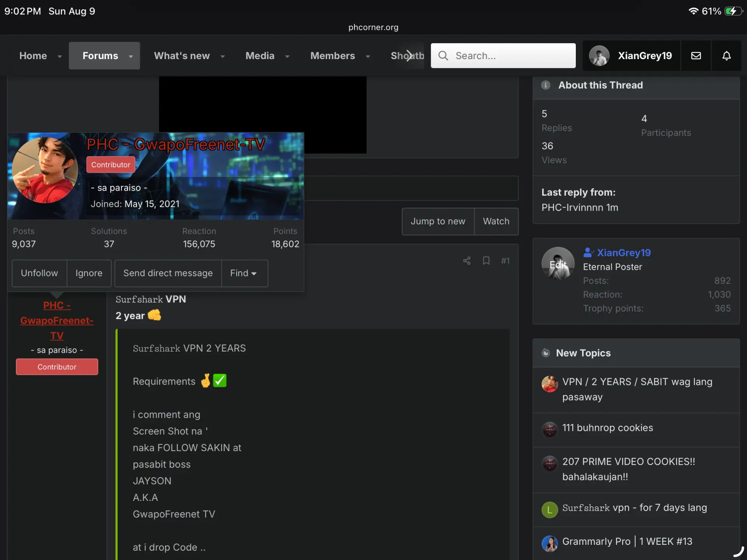Open PHC - GwapoFreenet-TV poster name link

pyautogui.click(x=57, y=320)
